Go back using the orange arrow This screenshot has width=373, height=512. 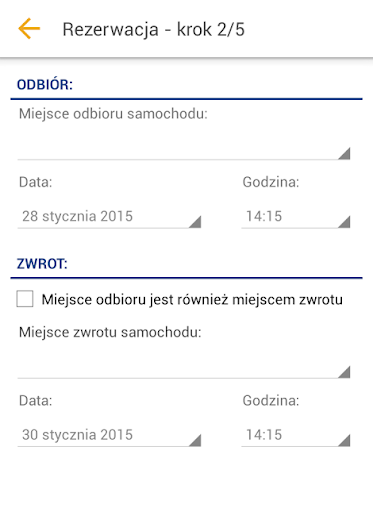(29, 29)
